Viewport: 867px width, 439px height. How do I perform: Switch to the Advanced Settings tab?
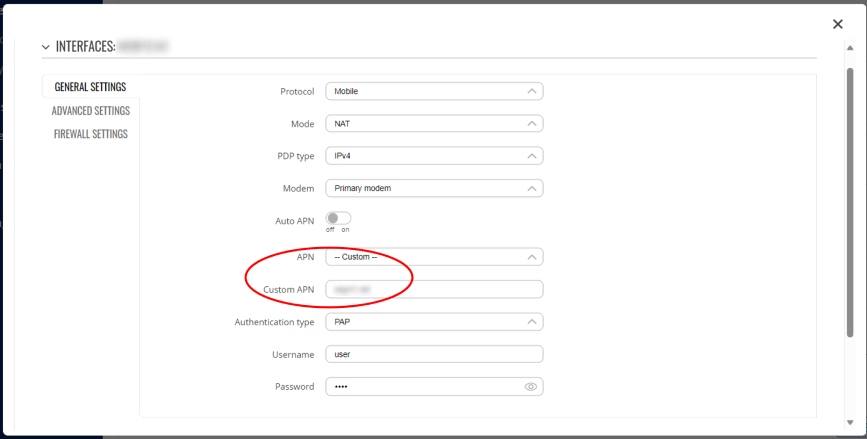coord(90,111)
